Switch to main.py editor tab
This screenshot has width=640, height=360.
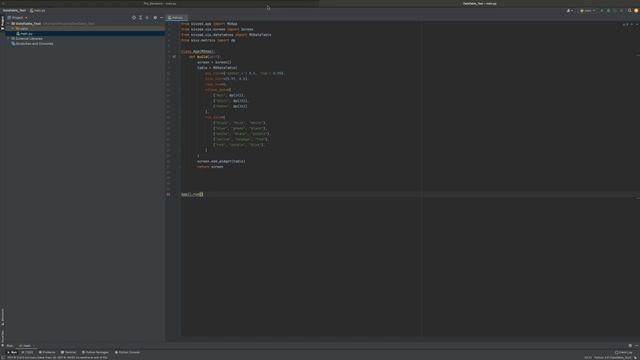(177, 18)
